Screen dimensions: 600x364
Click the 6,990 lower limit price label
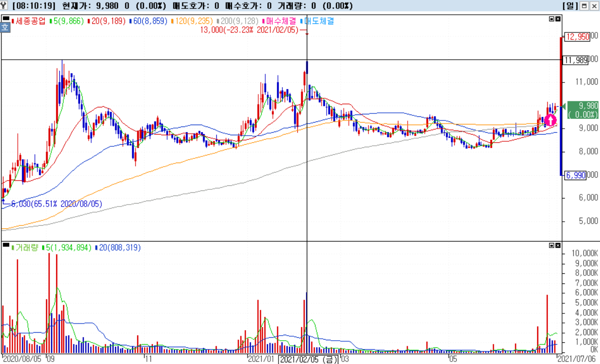575,175
